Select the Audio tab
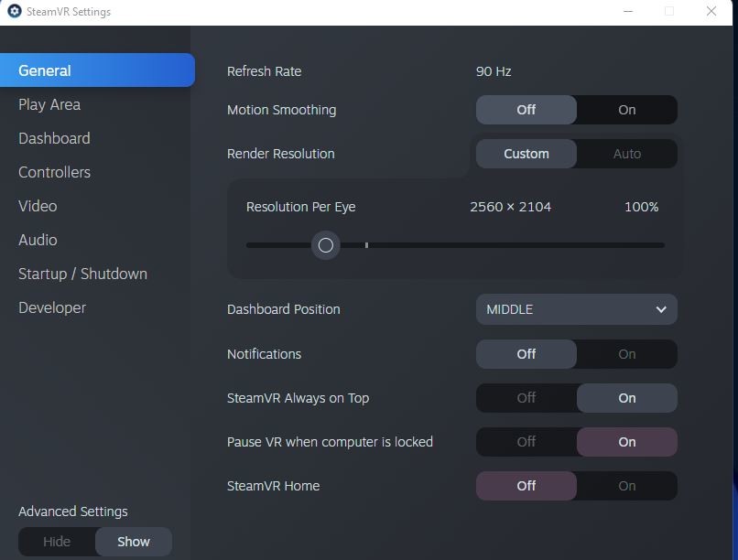Viewport: 738px width, 560px height. click(38, 240)
